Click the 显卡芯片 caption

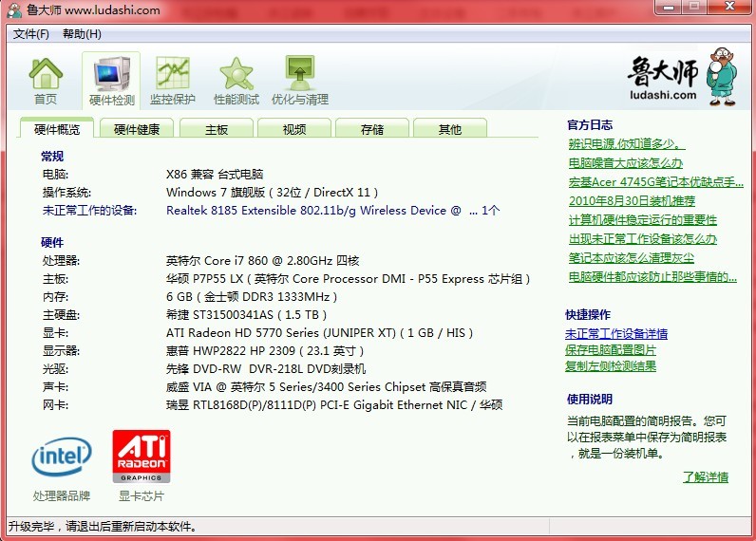142,495
